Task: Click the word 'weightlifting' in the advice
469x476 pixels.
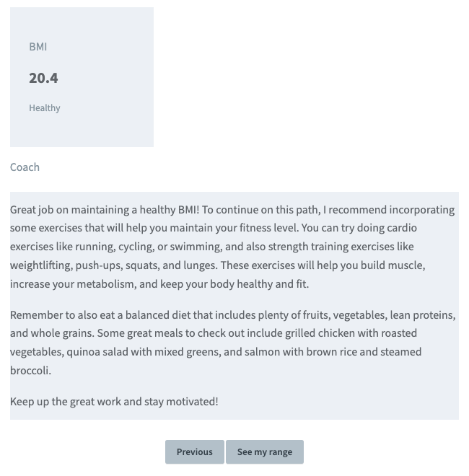Action: 40,265
